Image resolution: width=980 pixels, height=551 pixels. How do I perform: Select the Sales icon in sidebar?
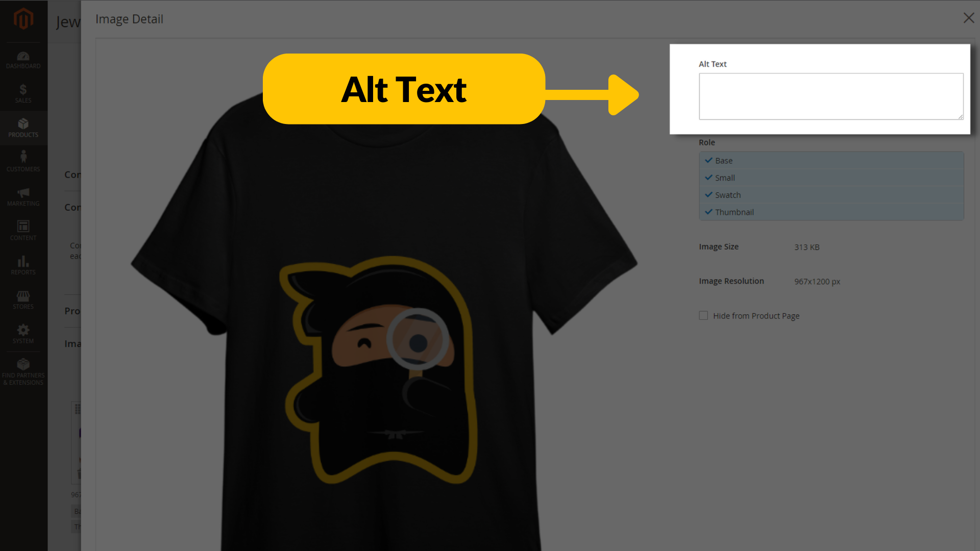click(x=23, y=93)
